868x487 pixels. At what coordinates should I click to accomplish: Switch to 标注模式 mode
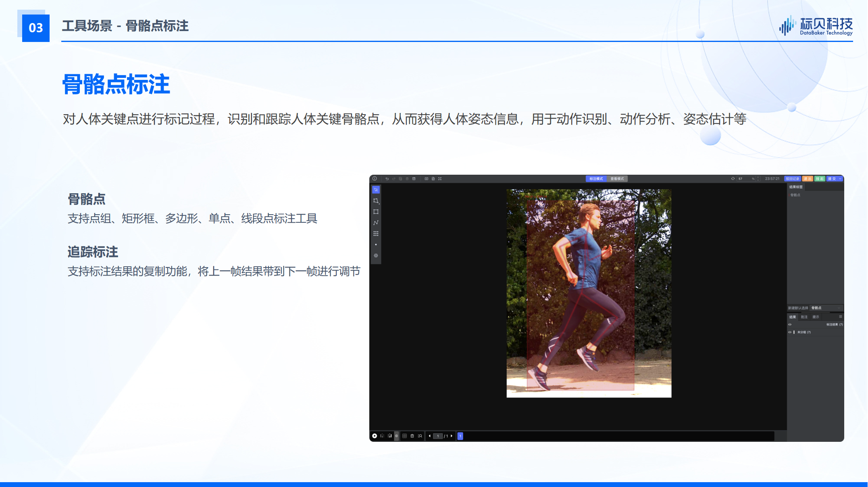596,179
